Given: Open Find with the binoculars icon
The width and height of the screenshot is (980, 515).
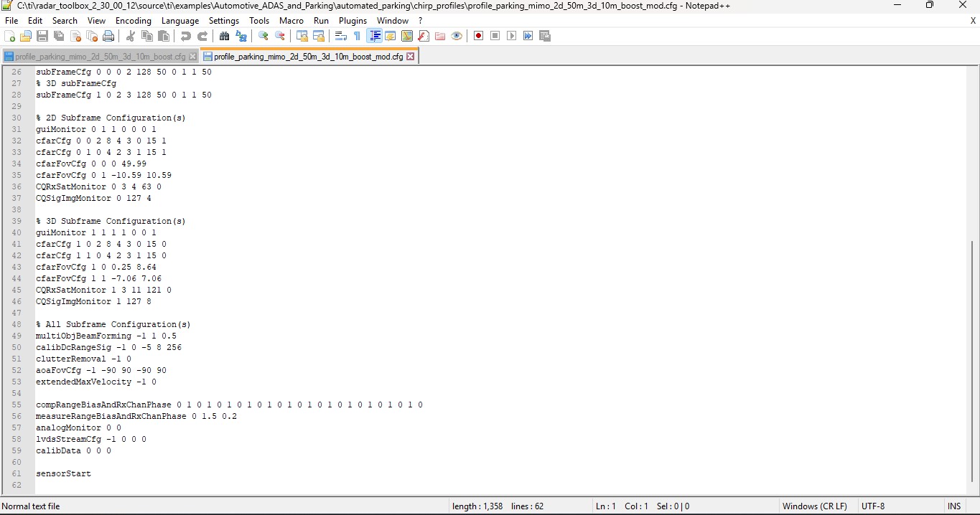Looking at the screenshot, I should point(225,36).
